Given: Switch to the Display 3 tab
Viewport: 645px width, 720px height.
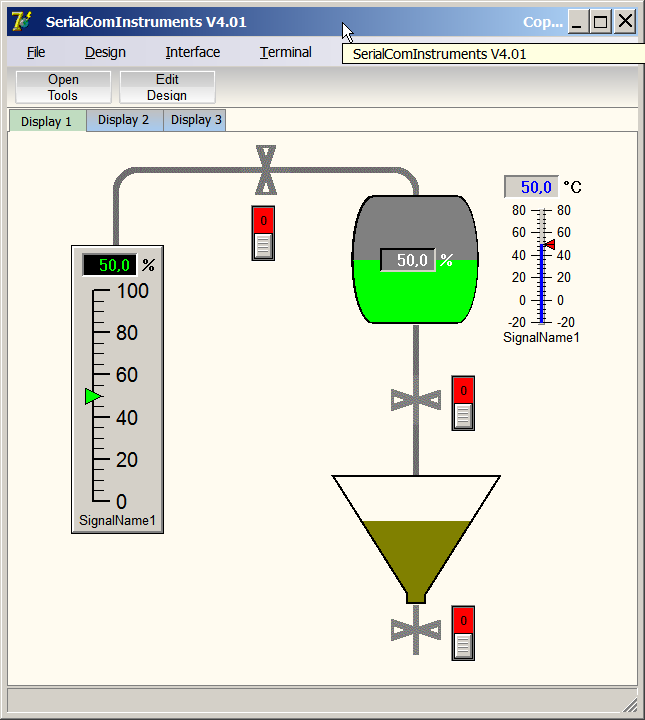Looking at the screenshot, I should (x=195, y=120).
